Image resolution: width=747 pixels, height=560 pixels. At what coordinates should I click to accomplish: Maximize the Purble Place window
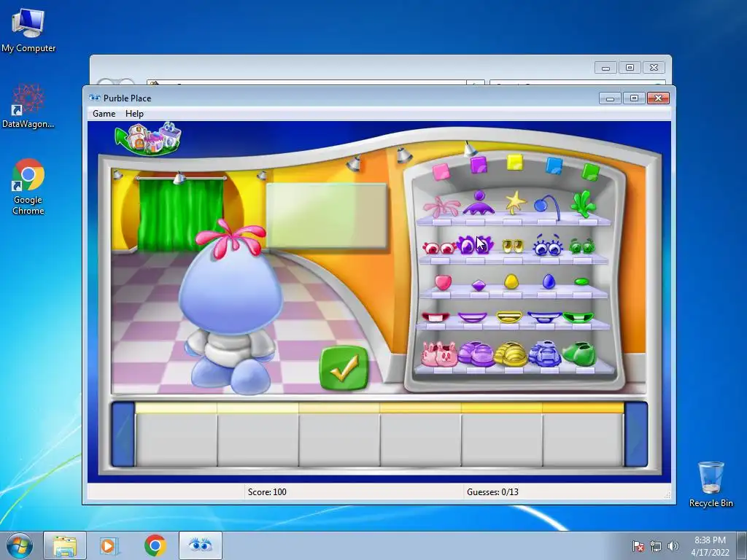click(634, 98)
